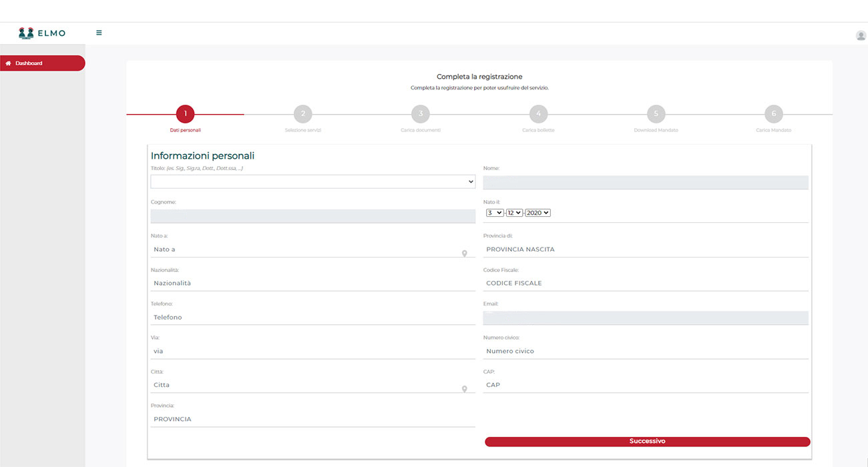The width and height of the screenshot is (868, 467).
Task: Click the location pin in Nato a field
Action: coord(465,254)
